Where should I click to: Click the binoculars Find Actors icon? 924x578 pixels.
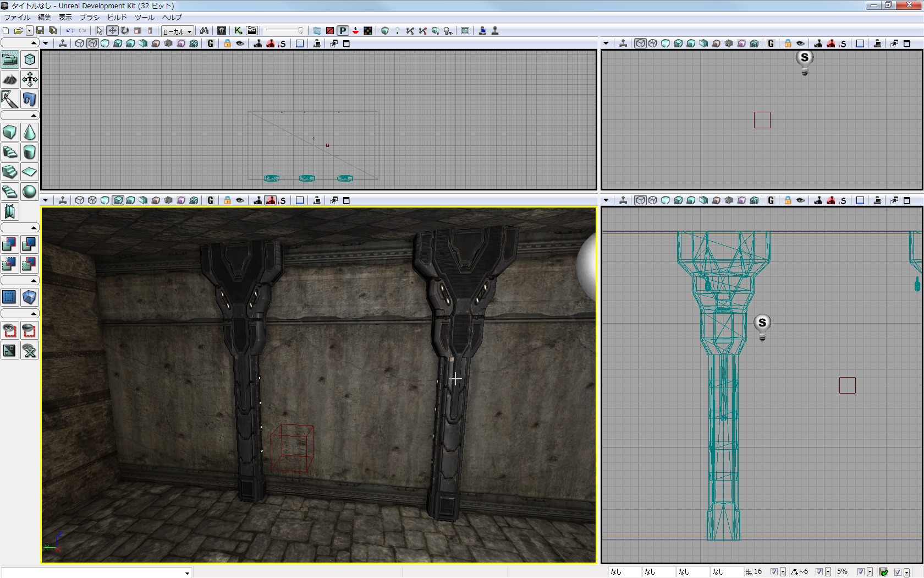pyautogui.click(x=204, y=31)
